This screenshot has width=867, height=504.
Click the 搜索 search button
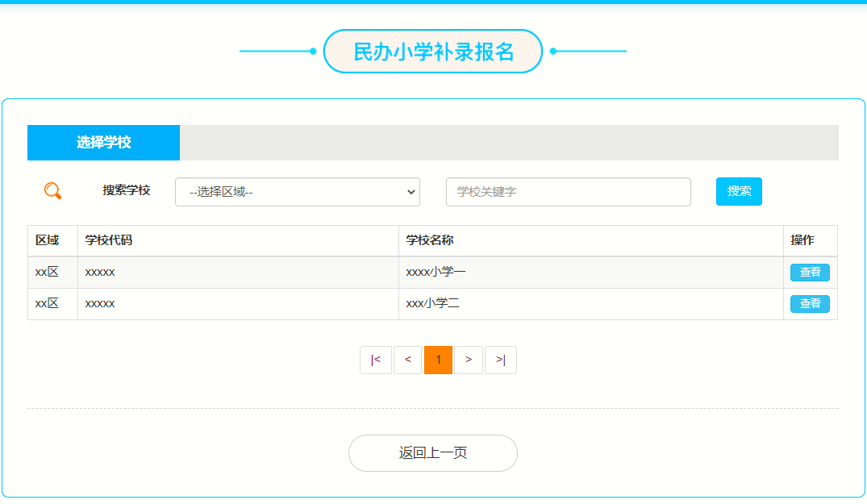[739, 191]
